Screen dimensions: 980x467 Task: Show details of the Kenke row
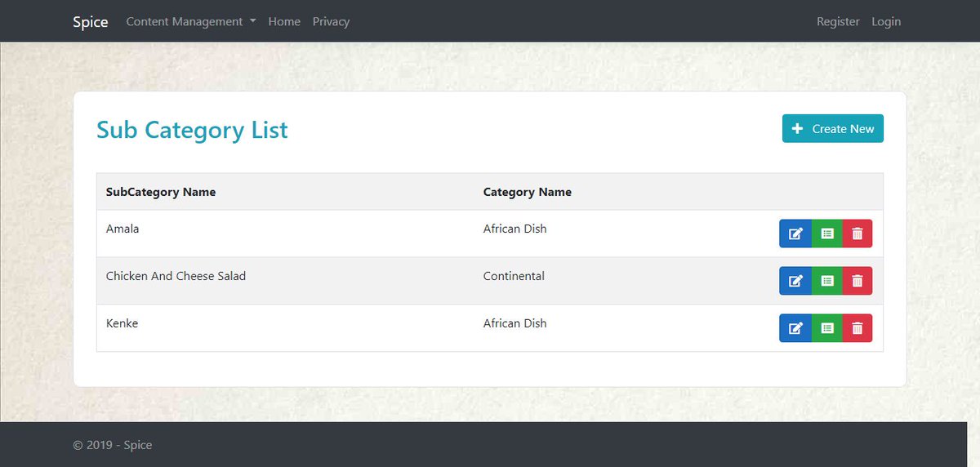827,328
